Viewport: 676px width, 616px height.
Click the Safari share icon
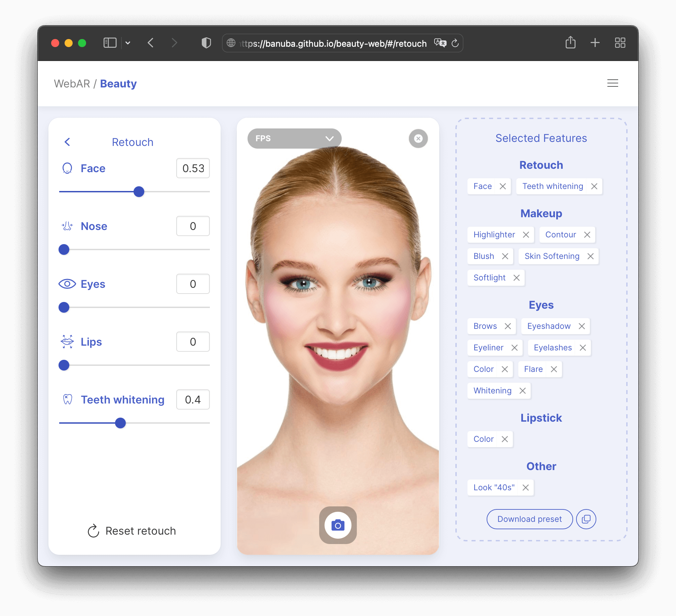(570, 43)
